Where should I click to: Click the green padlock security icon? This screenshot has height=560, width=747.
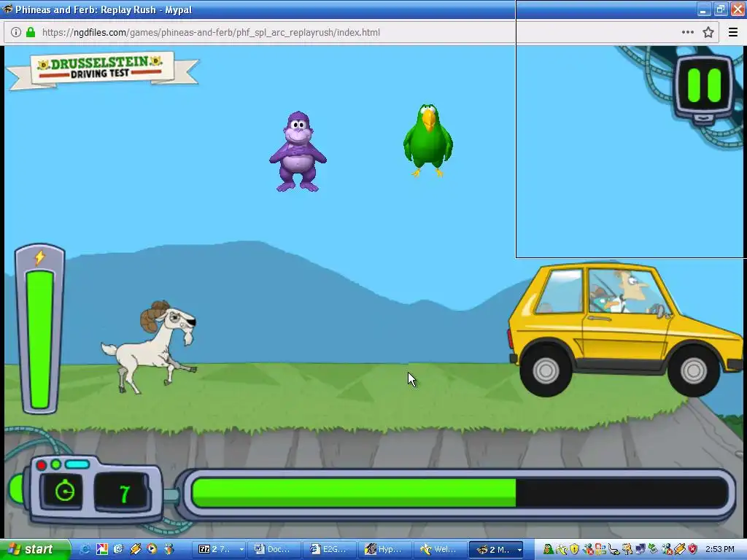31,32
